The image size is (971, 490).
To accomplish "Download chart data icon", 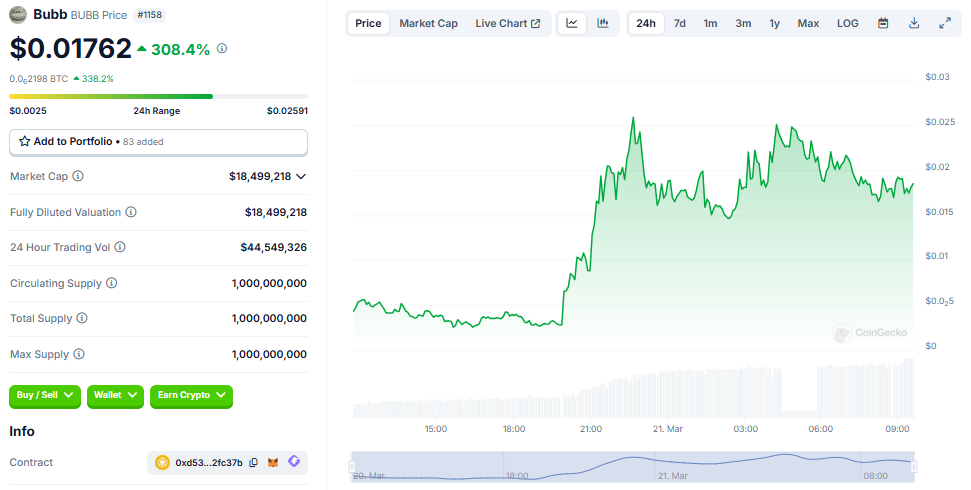I will click(914, 24).
